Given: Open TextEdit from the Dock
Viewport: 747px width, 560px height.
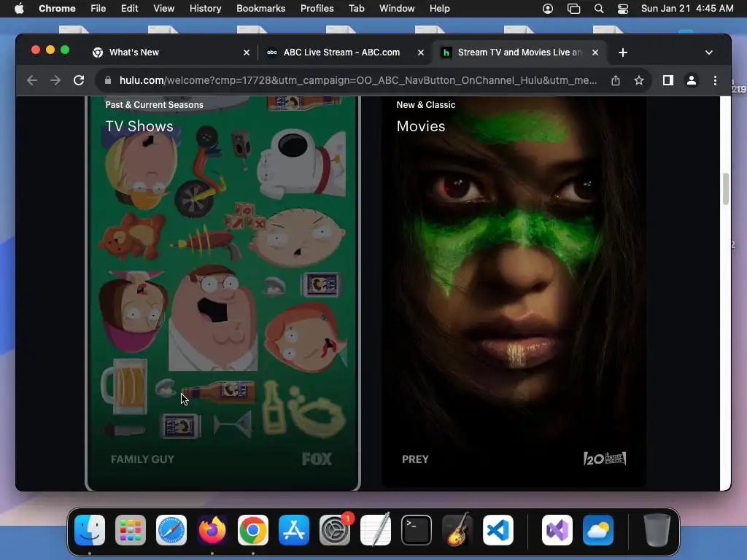Looking at the screenshot, I should 376,530.
